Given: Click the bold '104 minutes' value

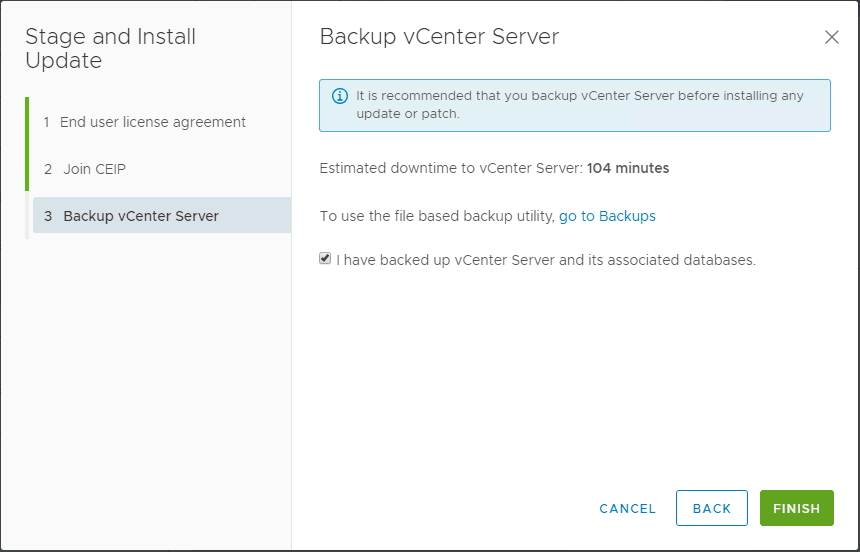Looking at the screenshot, I should tap(628, 168).
